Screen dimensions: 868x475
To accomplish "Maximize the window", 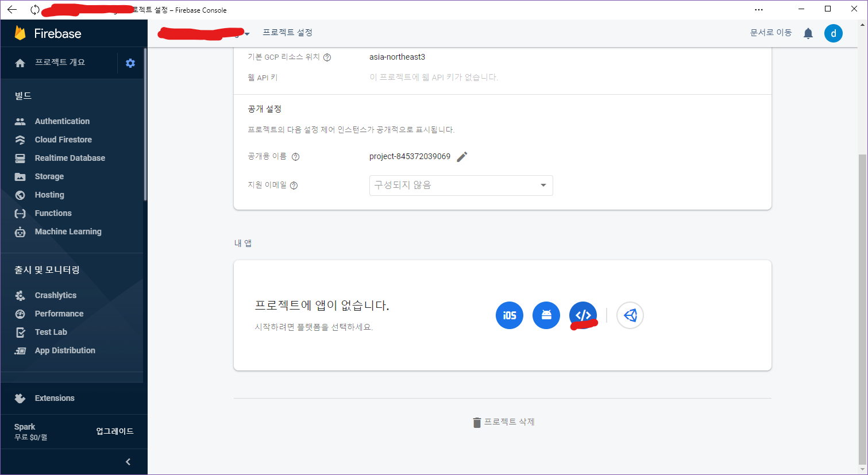I will coord(828,9).
